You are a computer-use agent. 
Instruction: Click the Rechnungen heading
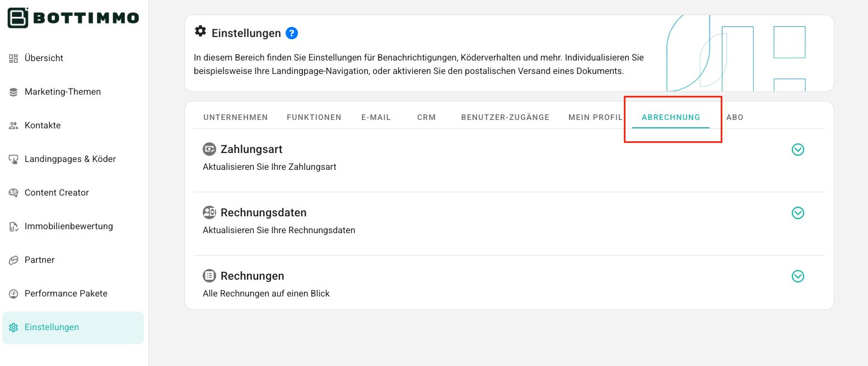253,276
